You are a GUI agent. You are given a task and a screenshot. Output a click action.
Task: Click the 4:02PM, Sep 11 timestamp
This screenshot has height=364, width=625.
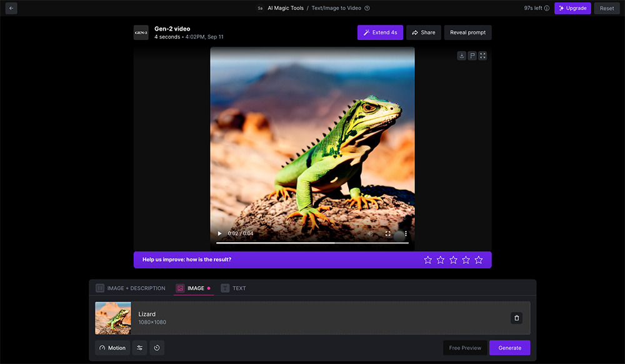pyautogui.click(x=204, y=37)
